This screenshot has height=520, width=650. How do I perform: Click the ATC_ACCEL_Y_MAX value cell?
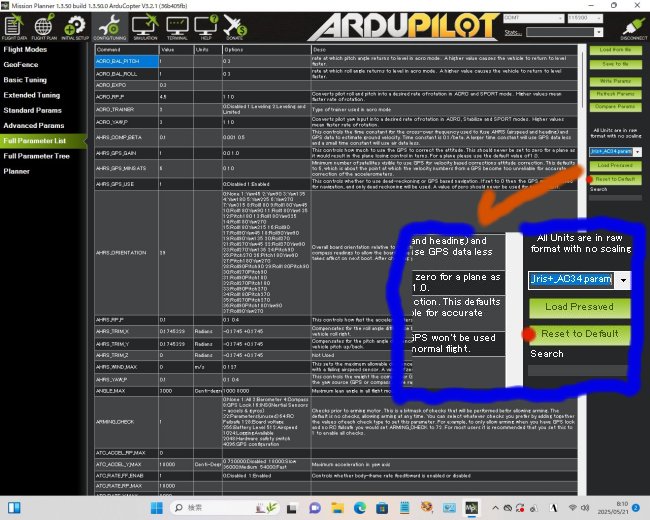coord(176,464)
